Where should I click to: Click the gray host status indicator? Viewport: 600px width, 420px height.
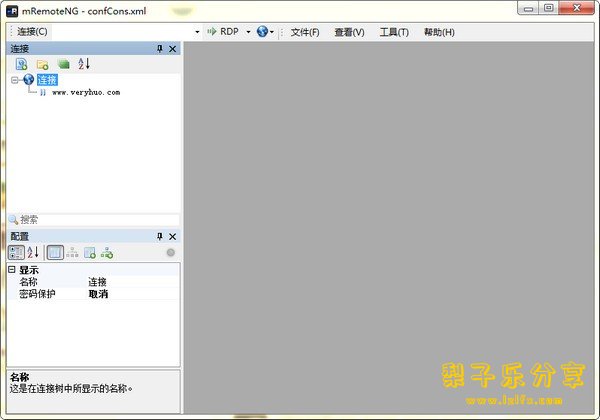click(x=171, y=252)
